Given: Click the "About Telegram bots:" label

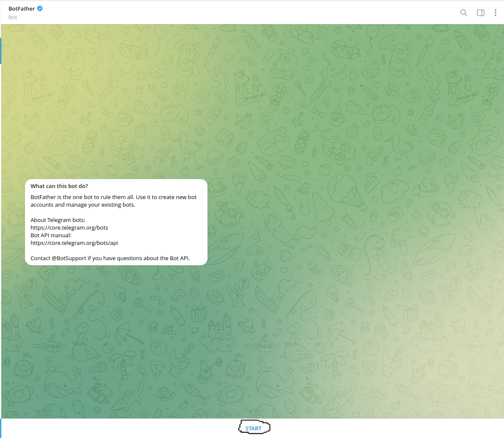Looking at the screenshot, I should tap(58, 220).
